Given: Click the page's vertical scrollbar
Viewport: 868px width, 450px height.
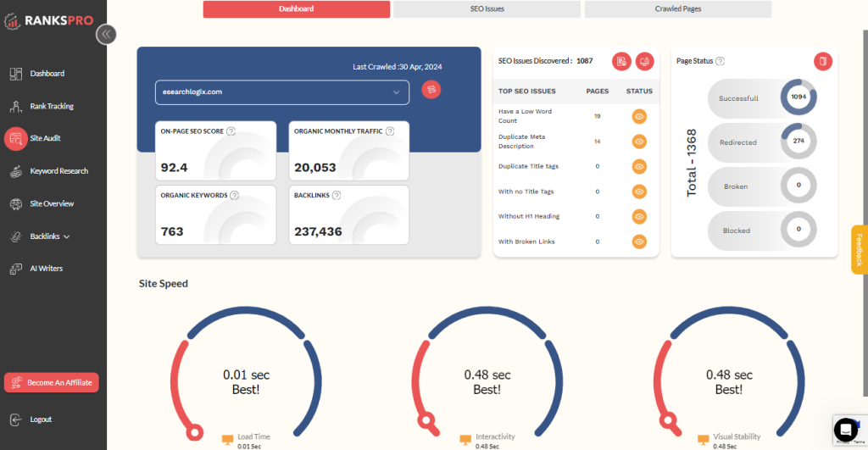Looking at the screenshot, I should point(865,213).
